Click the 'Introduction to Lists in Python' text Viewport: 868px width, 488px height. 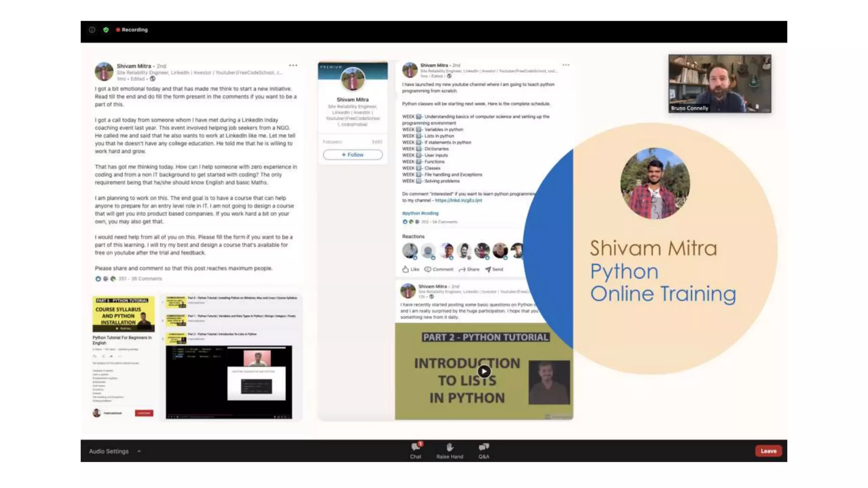point(467,380)
